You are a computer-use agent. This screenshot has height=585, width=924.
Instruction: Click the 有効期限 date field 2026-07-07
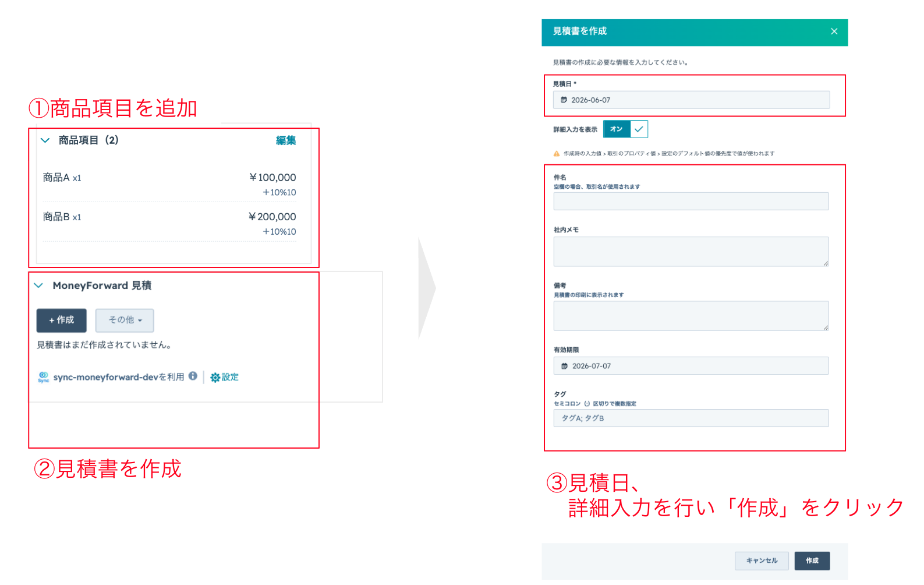pos(691,366)
